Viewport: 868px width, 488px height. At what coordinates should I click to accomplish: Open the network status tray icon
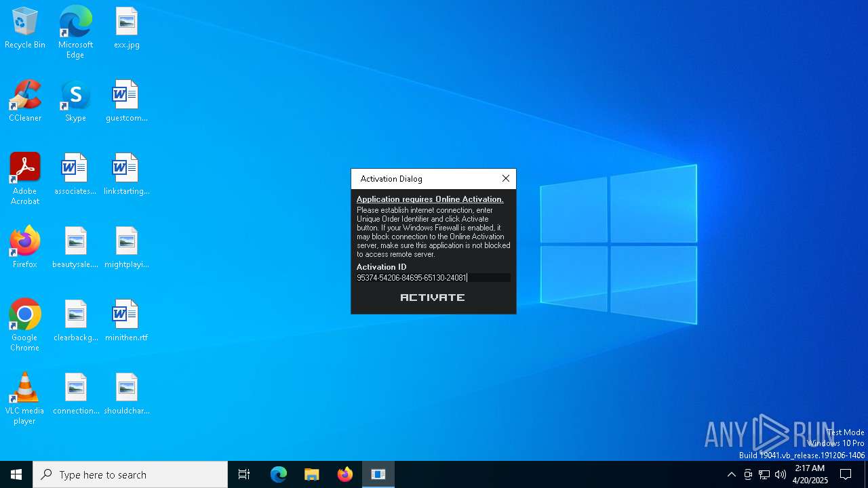click(764, 474)
